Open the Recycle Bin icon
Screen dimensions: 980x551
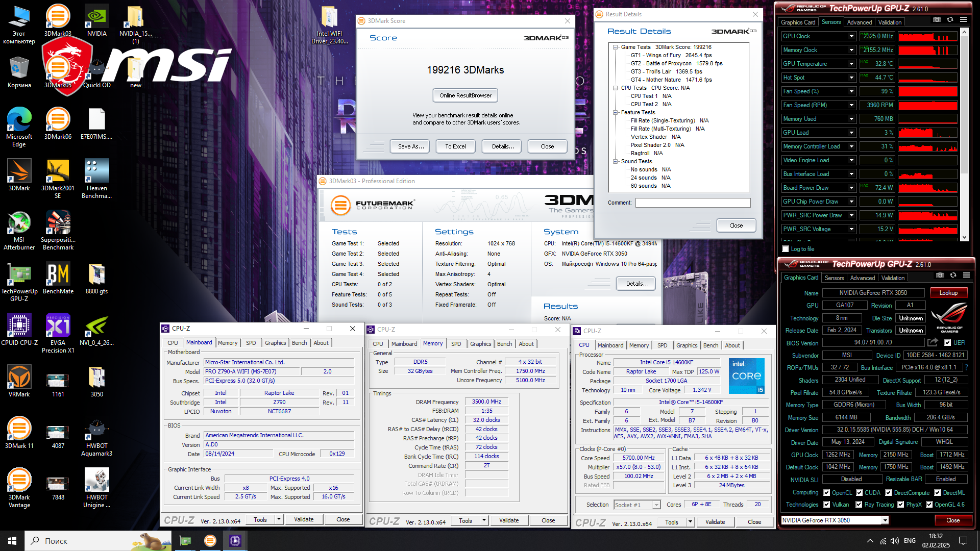pos(19,72)
